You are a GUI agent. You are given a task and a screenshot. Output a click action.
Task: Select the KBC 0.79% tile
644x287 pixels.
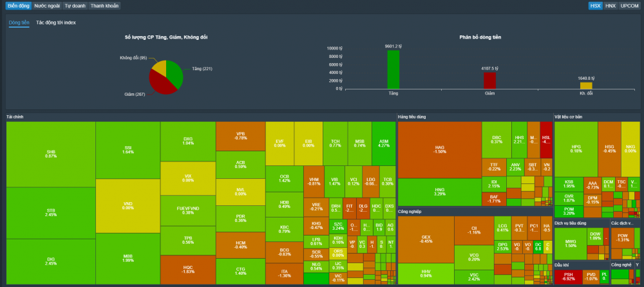coord(284,229)
